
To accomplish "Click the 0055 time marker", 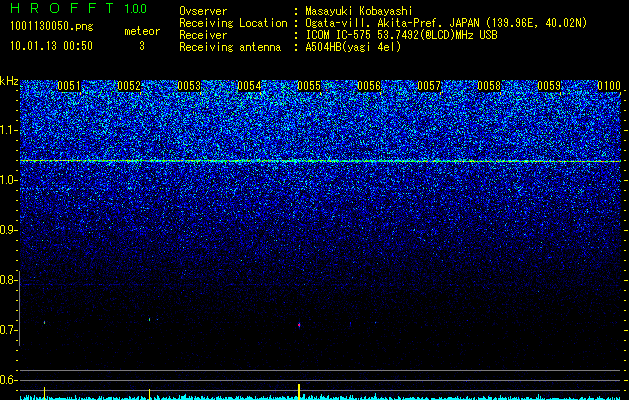I will coord(309,86).
